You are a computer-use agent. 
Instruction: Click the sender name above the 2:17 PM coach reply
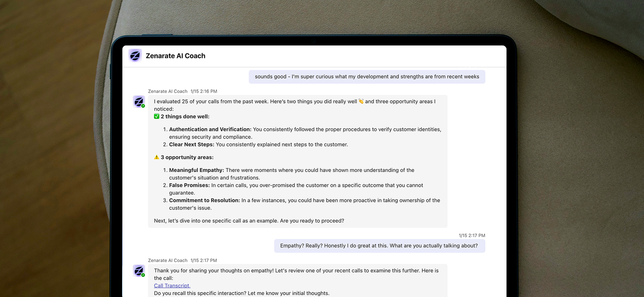click(x=167, y=260)
